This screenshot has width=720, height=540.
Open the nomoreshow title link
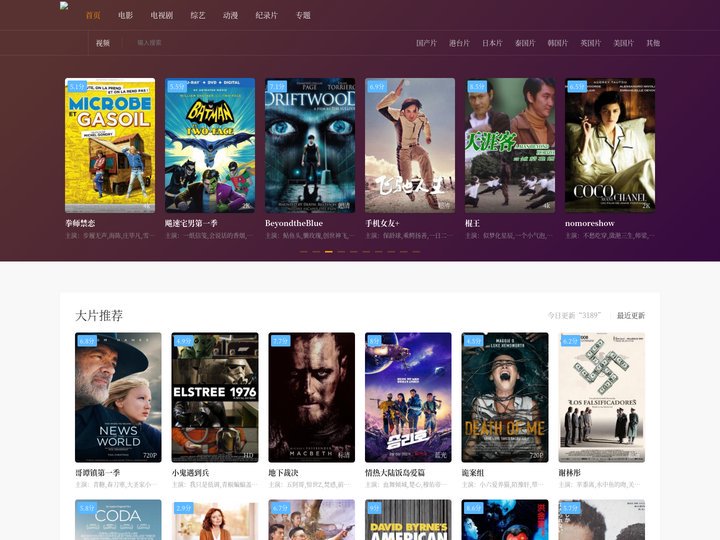point(590,223)
